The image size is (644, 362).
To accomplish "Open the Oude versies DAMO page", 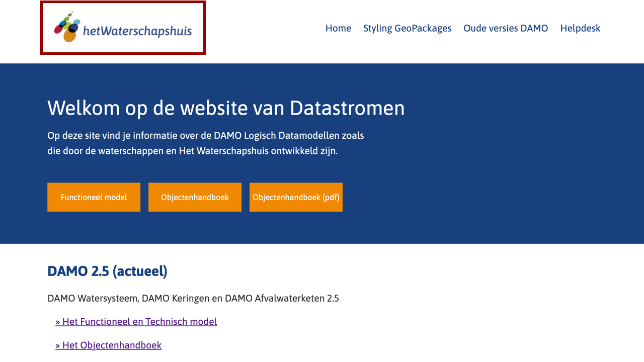I will 506,28.
